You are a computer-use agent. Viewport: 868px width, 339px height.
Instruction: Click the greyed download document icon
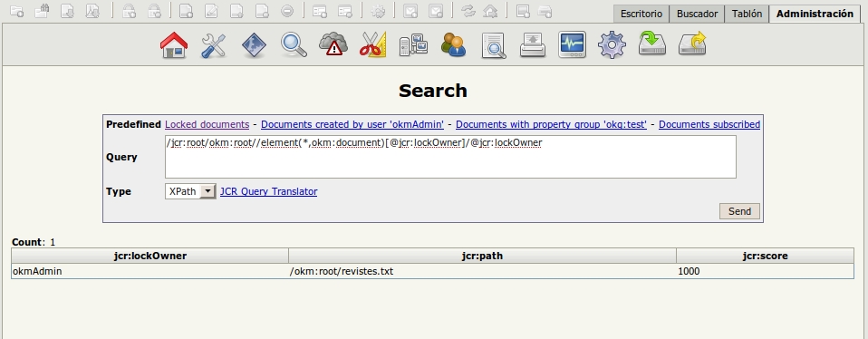(x=68, y=11)
